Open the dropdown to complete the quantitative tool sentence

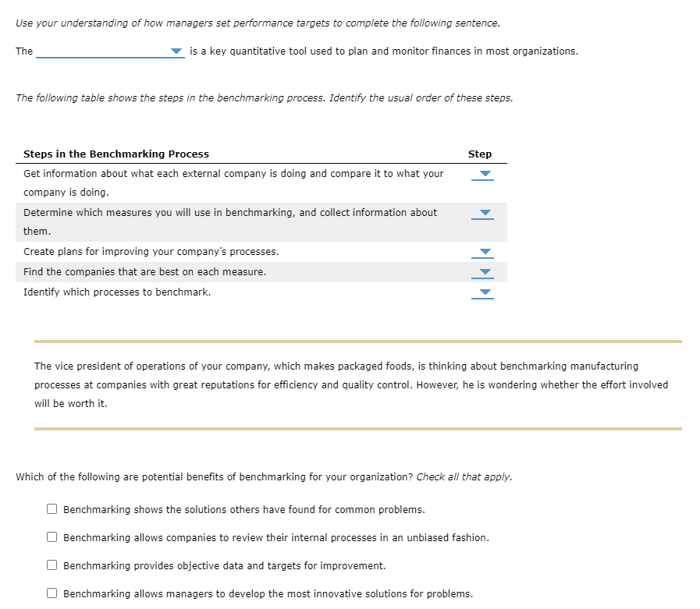click(x=176, y=51)
